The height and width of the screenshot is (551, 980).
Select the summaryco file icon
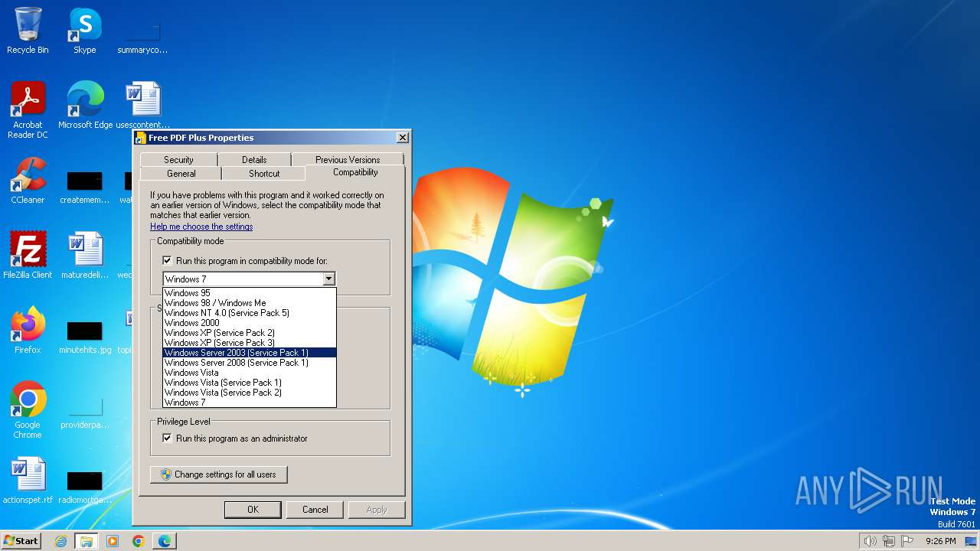click(x=142, y=37)
